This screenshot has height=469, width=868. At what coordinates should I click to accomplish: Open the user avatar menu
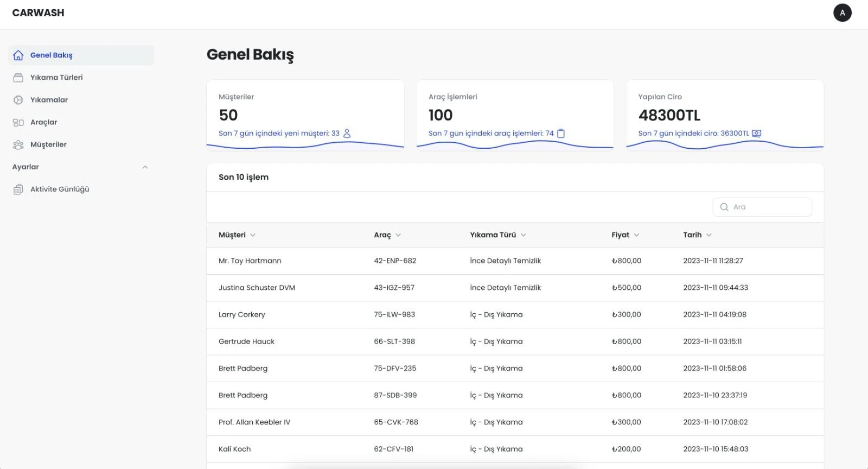(x=842, y=13)
